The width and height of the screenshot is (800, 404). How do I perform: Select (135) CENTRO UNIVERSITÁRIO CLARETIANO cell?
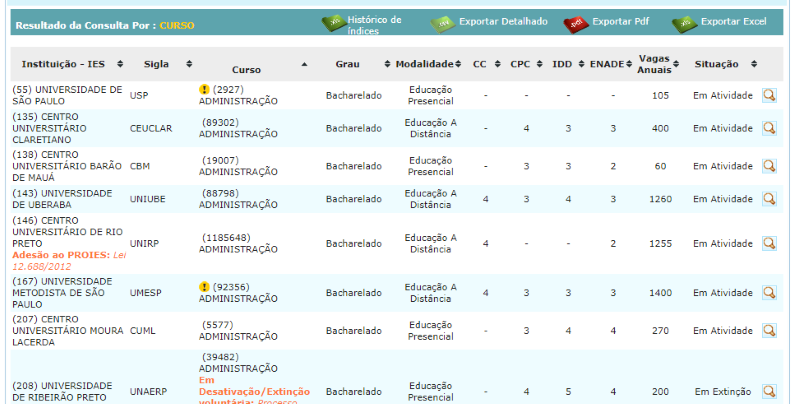point(49,128)
